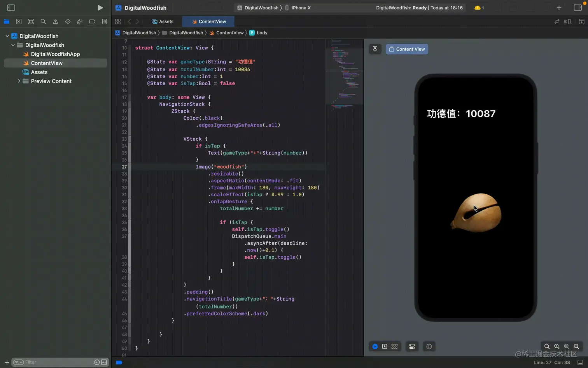
Task: Switch to the Assets editor tab
Action: 163,21
